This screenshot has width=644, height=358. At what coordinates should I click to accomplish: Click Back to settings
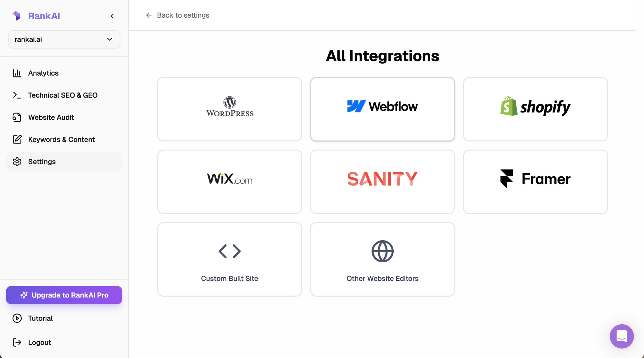[177, 15]
